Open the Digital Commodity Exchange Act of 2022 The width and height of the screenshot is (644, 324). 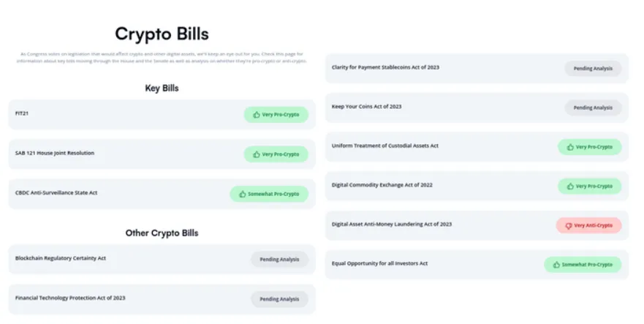tap(477, 186)
